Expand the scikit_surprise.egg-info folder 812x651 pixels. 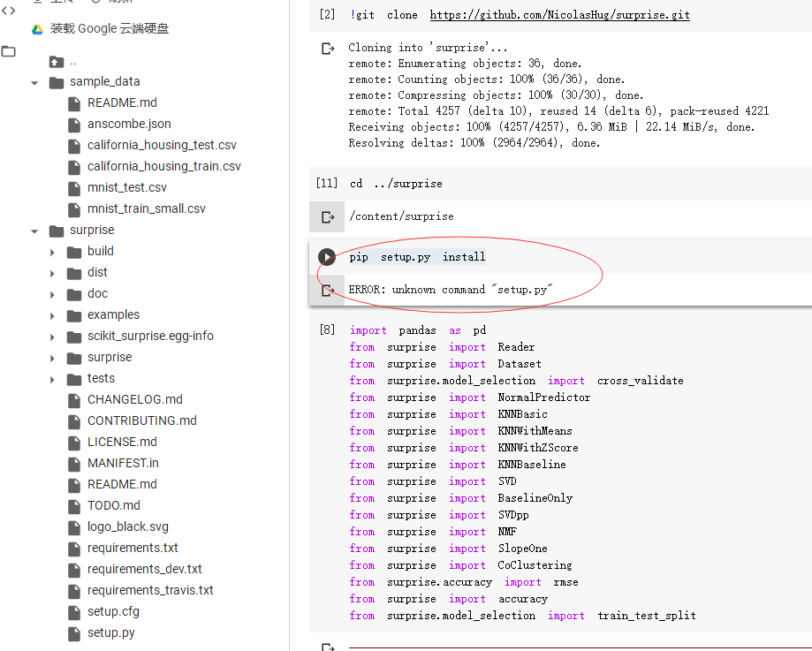[x=52, y=337]
